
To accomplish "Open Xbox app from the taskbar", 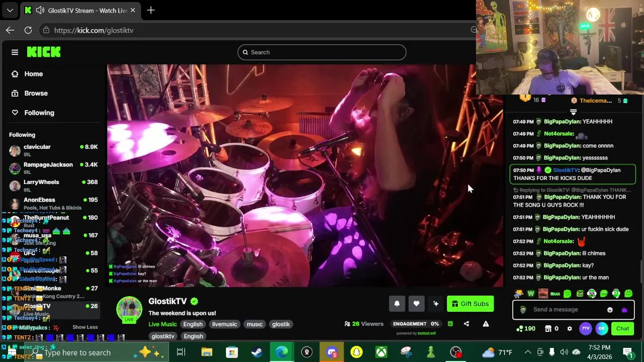I will (x=381, y=352).
